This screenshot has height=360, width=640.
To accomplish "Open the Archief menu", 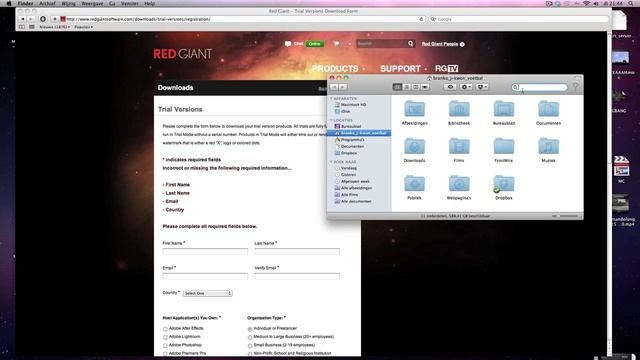I will pyautogui.click(x=47, y=3).
